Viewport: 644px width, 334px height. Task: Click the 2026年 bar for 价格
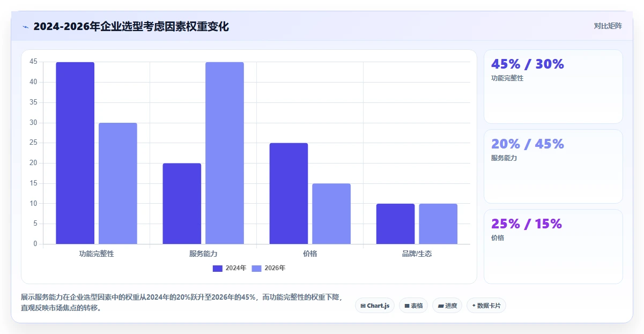pos(331,214)
